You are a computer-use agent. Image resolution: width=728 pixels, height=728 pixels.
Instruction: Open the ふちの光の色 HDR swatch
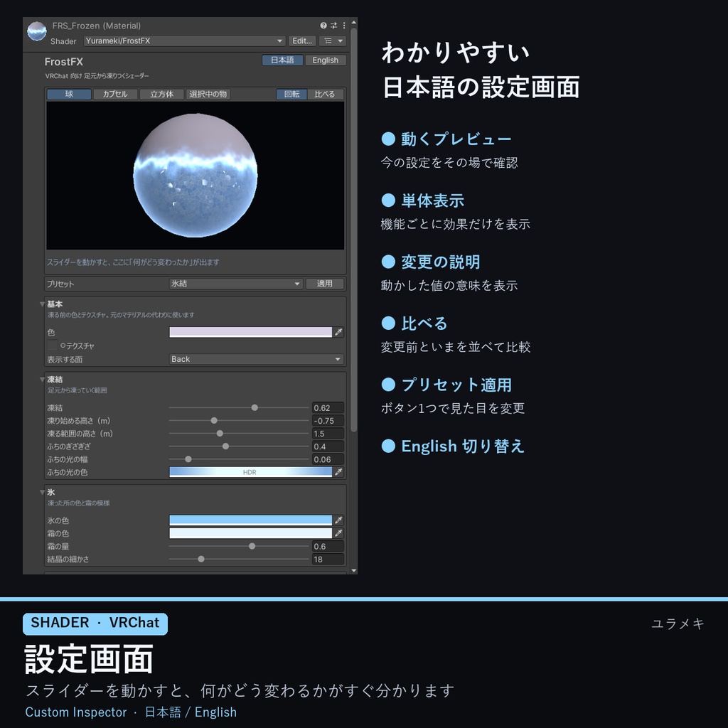251,472
